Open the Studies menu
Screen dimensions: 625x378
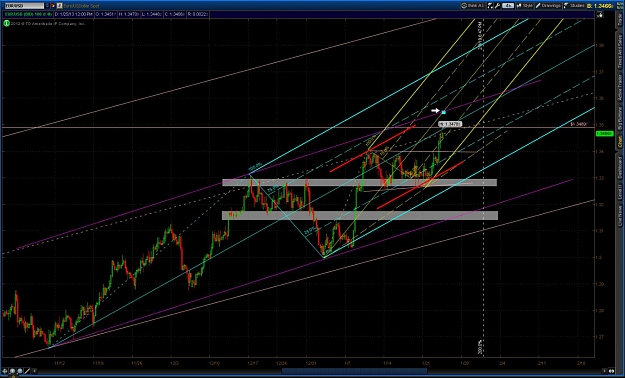[x=574, y=6]
